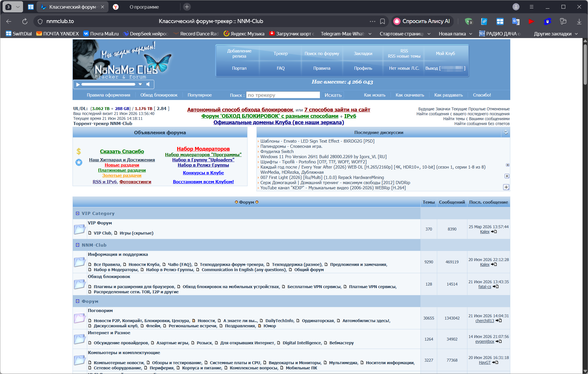Click the NoNaMe Club logo banner
The width and height of the screenshot is (588, 374).
click(122, 60)
